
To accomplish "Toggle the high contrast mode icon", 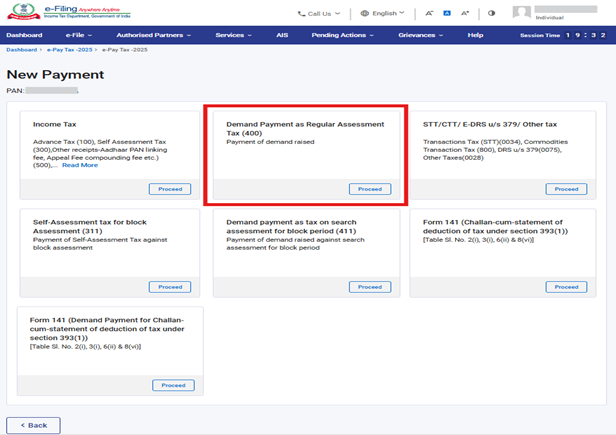I will coord(491,14).
